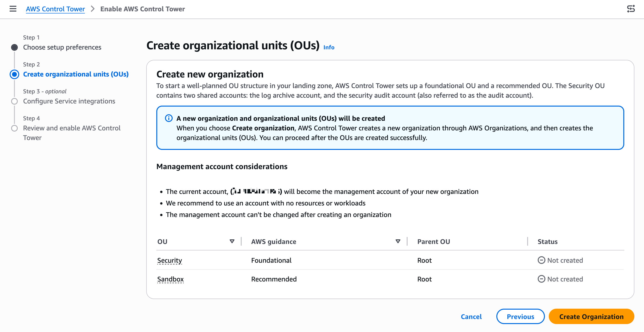Click the info circle icon in blue alert
Viewport: 644px width, 332px height.
click(x=169, y=118)
